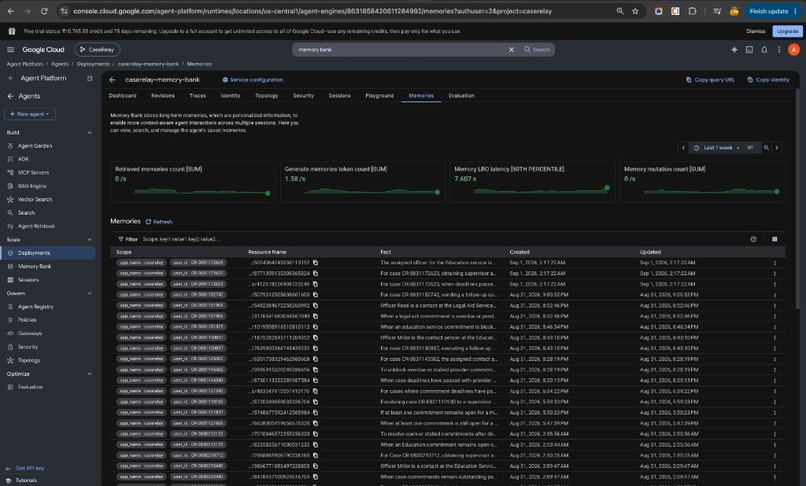Switch to the Evaluation tab
The image size is (806, 486).
(x=462, y=96)
